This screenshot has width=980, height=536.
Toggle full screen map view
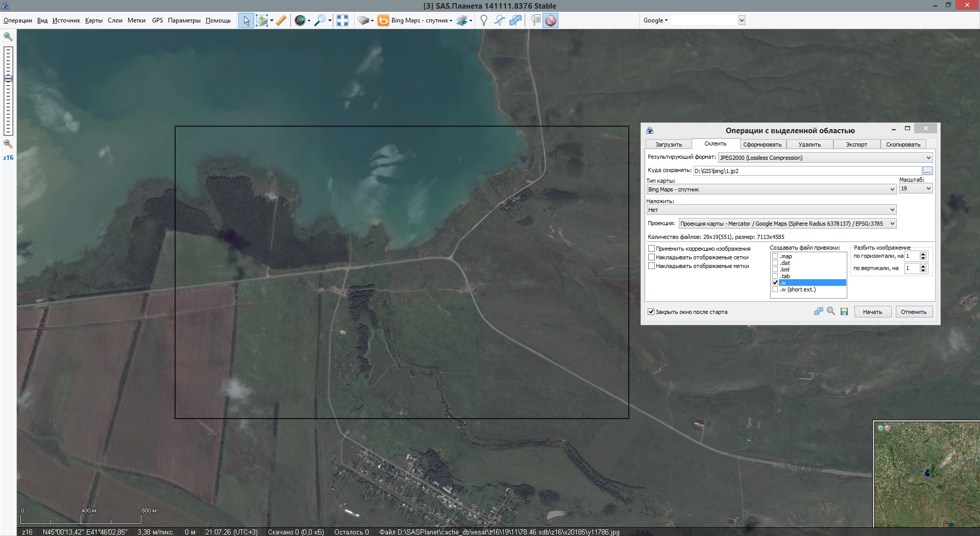point(342,20)
